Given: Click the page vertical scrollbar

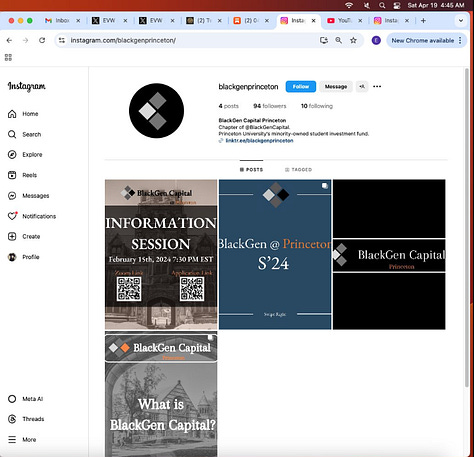Looking at the screenshot, I should pyautogui.click(x=467, y=228).
